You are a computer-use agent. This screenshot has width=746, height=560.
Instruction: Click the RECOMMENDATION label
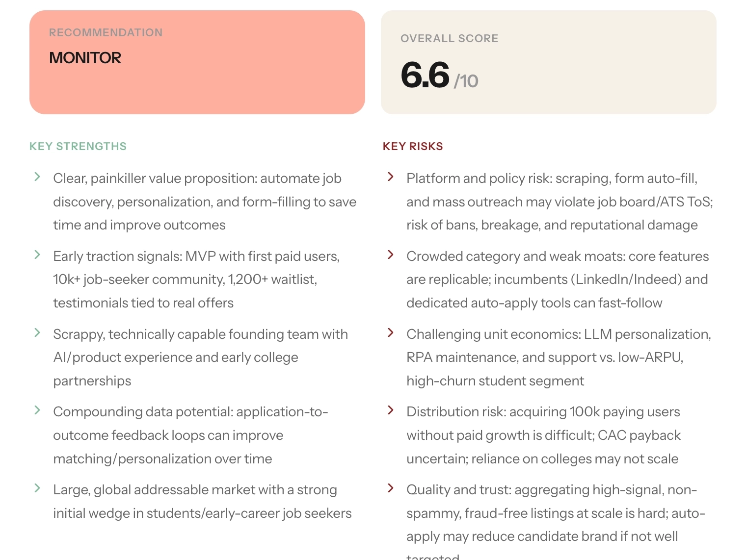click(106, 32)
